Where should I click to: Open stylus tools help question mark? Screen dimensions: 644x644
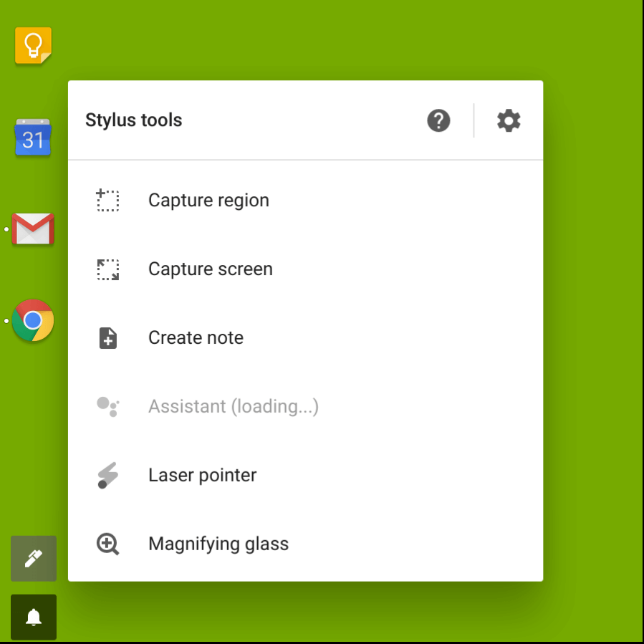[x=438, y=120]
